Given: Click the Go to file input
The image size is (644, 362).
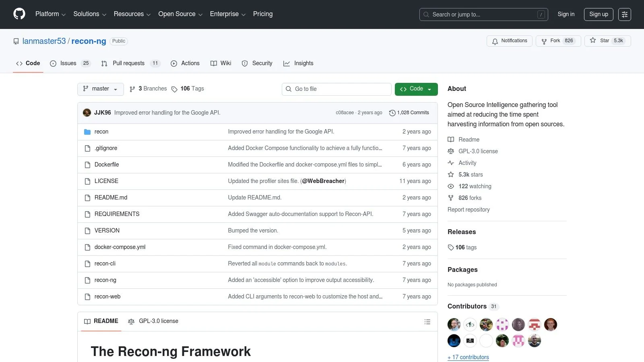Looking at the screenshot, I should pyautogui.click(x=336, y=89).
